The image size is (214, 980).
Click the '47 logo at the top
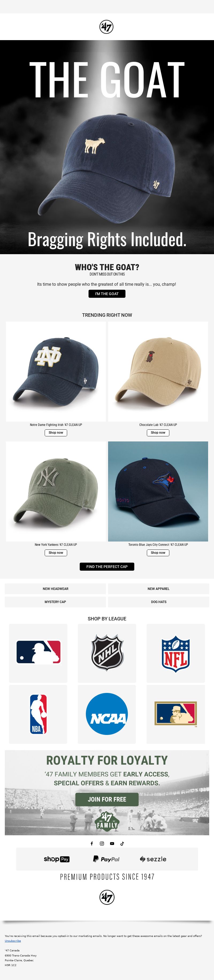coord(106,27)
